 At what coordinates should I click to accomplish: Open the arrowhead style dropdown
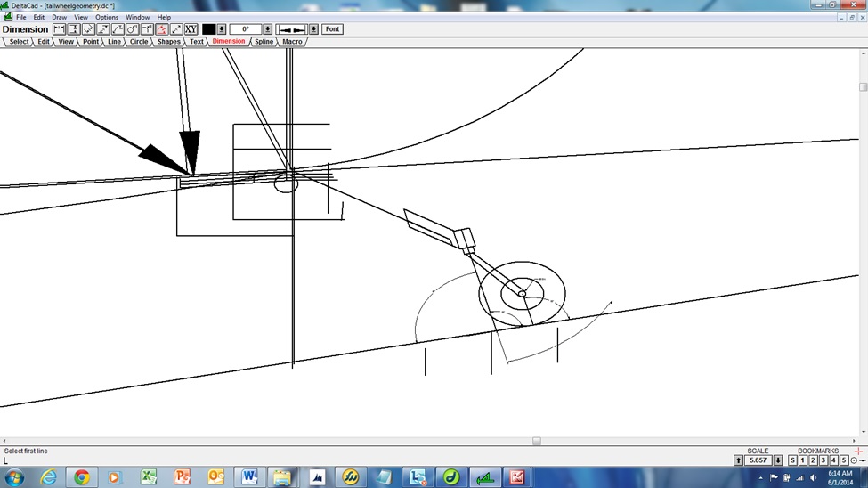point(313,29)
